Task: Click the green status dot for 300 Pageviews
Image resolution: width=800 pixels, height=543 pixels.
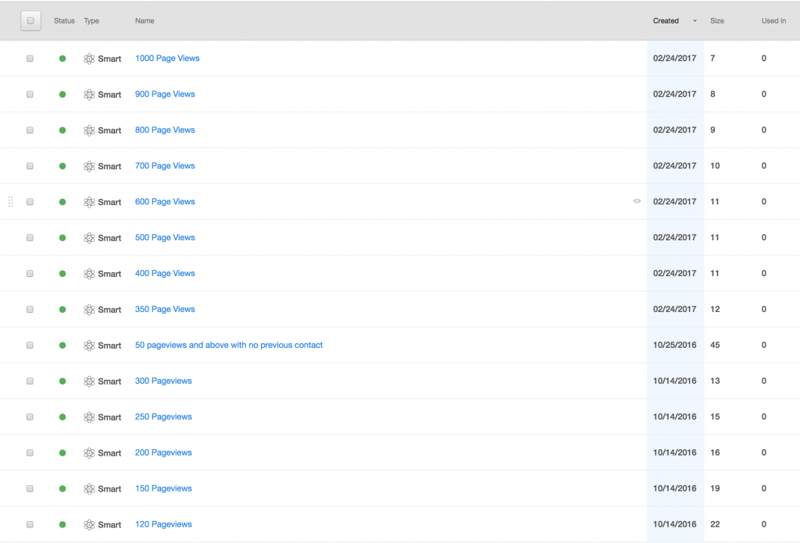Action: click(x=62, y=381)
